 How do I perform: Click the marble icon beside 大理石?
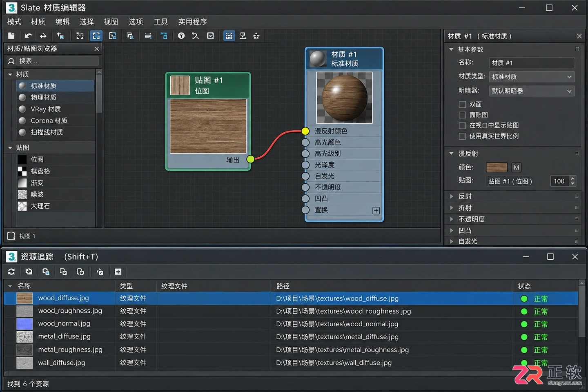point(22,206)
